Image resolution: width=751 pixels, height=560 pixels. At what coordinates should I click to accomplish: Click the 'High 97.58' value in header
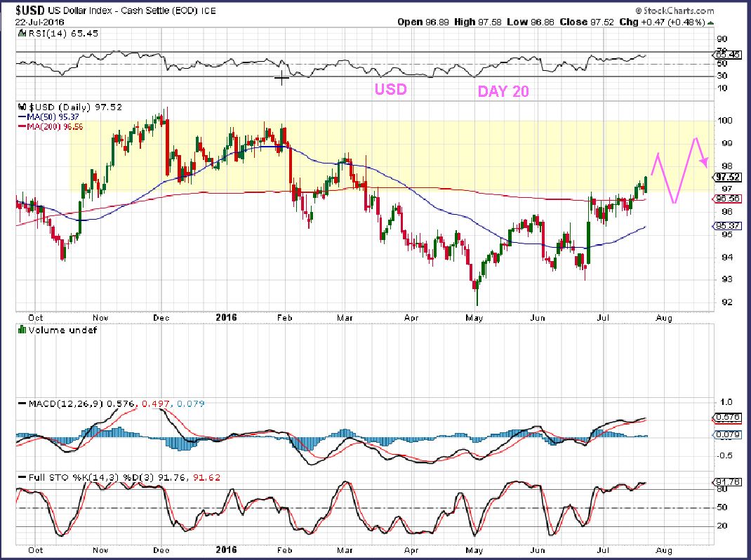tap(477, 22)
